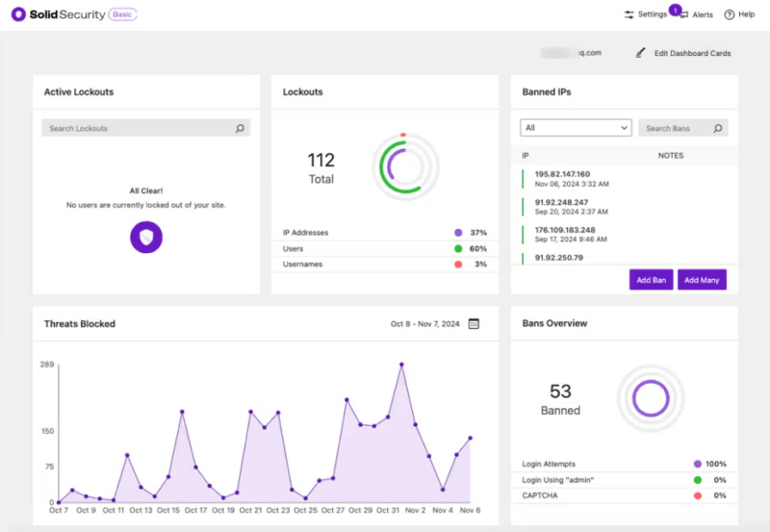The height and width of the screenshot is (532, 770).
Task: Select banned IP 91.92.248.247
Action: pos(561,202)
